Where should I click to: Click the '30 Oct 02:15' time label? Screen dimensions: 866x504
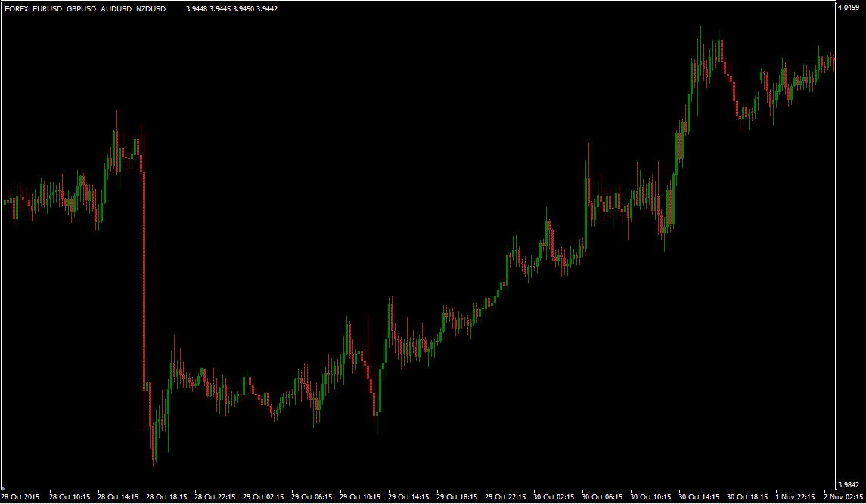[554, 497]
